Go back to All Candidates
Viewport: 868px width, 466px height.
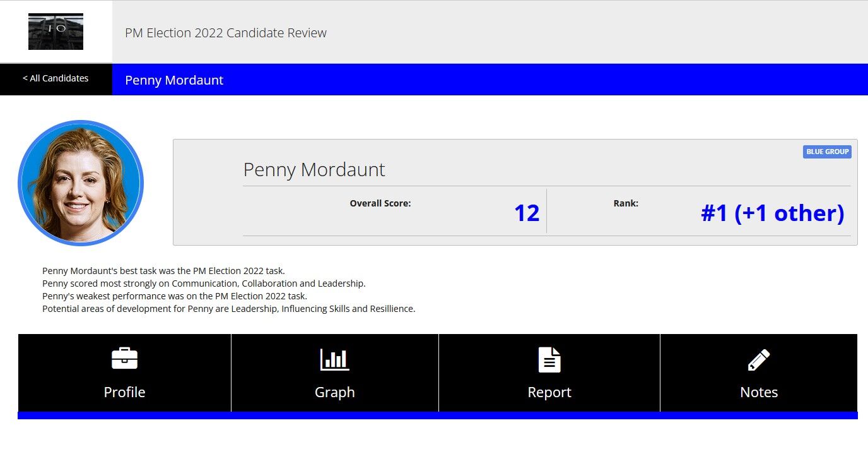(56, 78)
